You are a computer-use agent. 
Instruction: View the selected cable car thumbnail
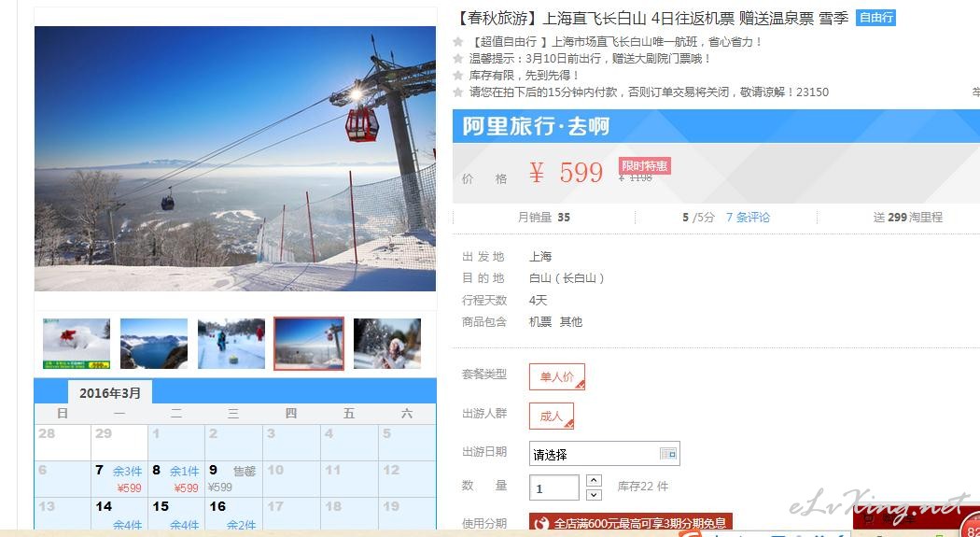[x=309, y=344]
